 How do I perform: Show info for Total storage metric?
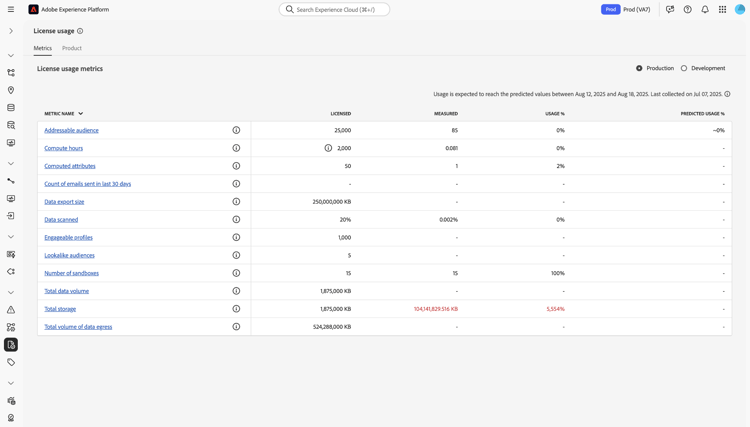point(236,309)
